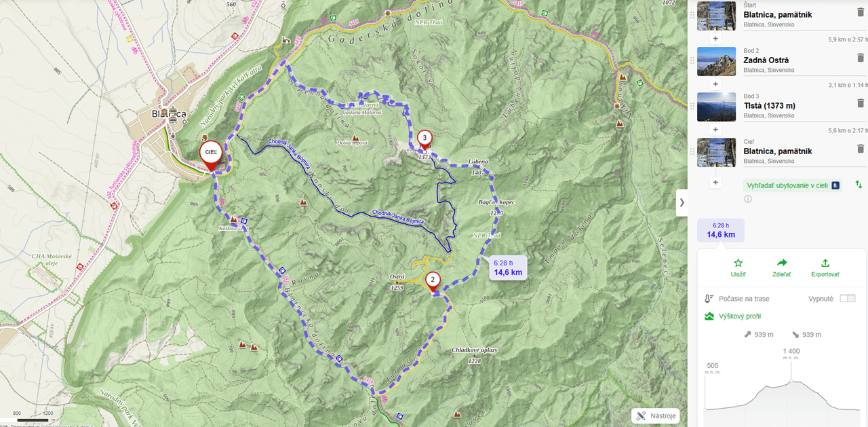Add a waypoint below the Cieľ entry

[715, 183]
